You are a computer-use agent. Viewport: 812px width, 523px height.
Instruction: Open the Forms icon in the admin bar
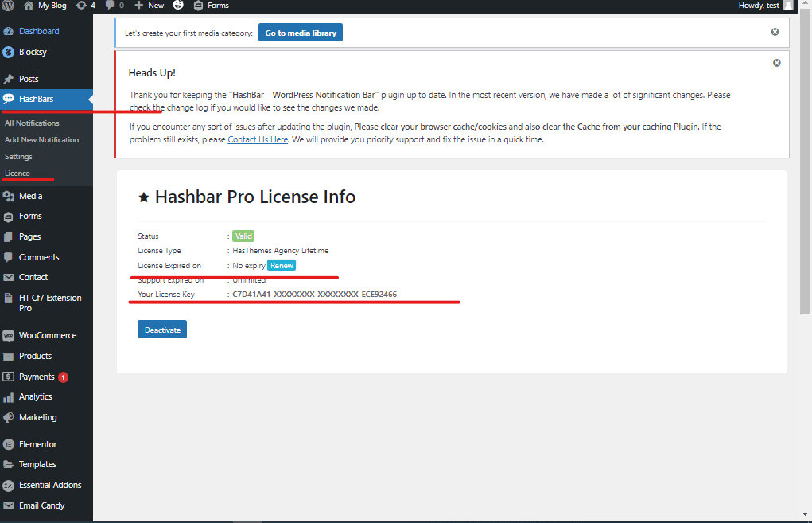pyautogui.click(x=198, y=6)
